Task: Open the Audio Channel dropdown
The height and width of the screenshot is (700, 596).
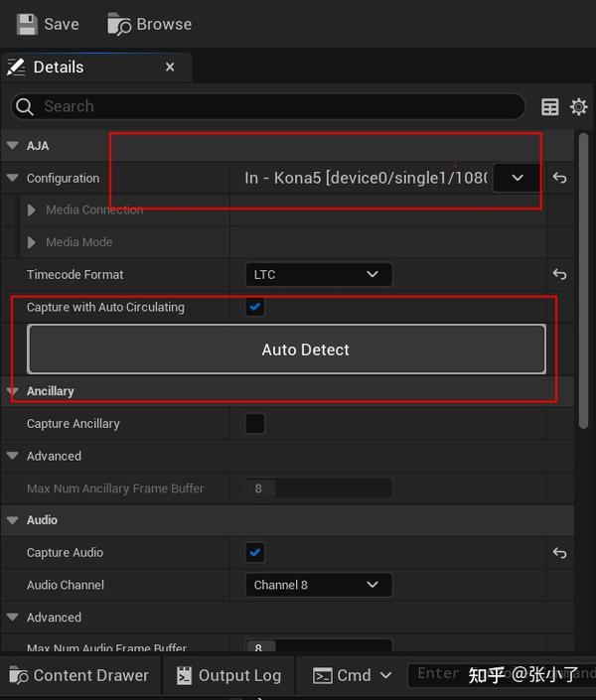Action: point(318,585)
